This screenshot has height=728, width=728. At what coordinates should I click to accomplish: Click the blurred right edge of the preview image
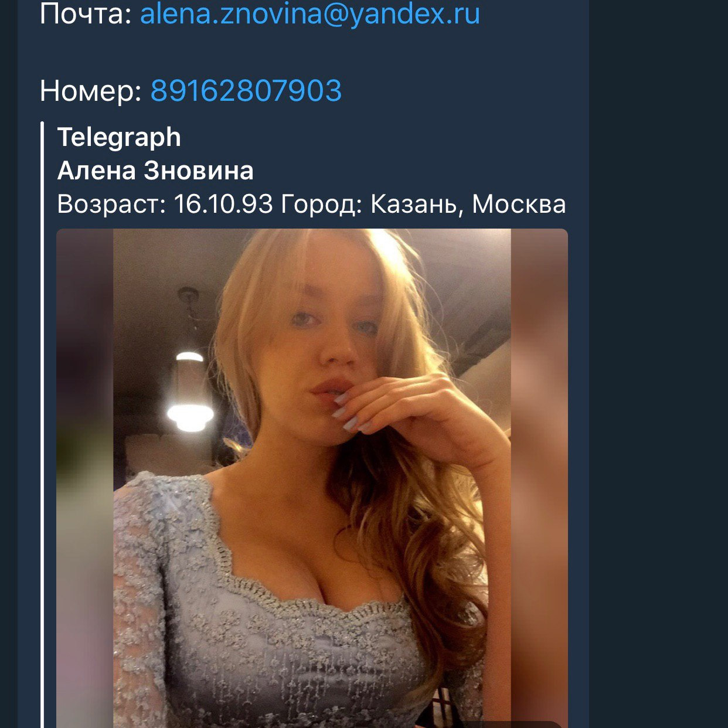(539, 469)
